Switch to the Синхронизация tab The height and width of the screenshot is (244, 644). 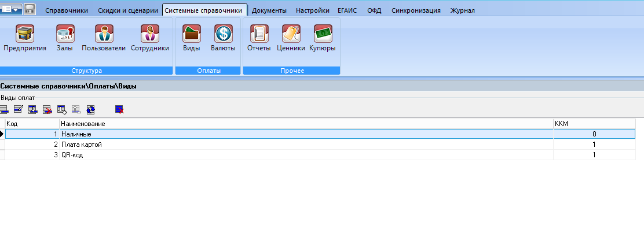click(x=416, y=10)
